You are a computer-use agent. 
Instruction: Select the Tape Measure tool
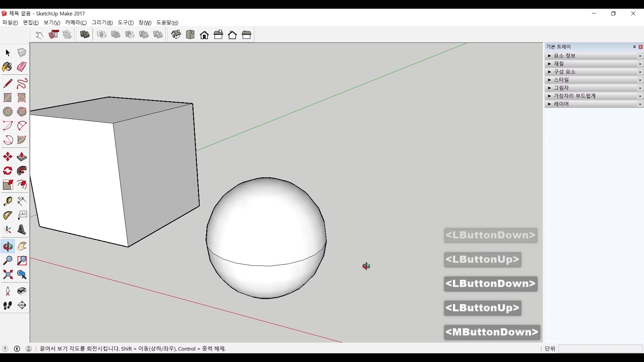pyautogui.click(x=8, y=201)
